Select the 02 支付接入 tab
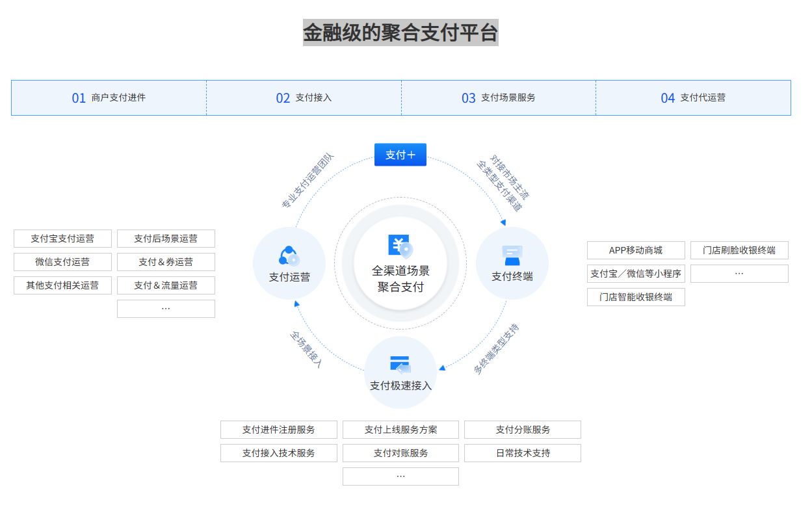Screen dimensions: 812x522 [x=304, y=98]
